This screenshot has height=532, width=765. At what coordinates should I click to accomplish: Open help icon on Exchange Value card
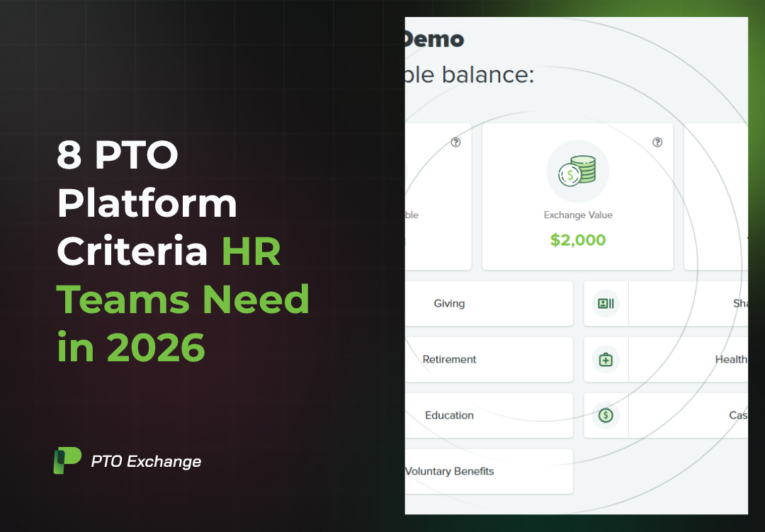(x=657, y=142)
